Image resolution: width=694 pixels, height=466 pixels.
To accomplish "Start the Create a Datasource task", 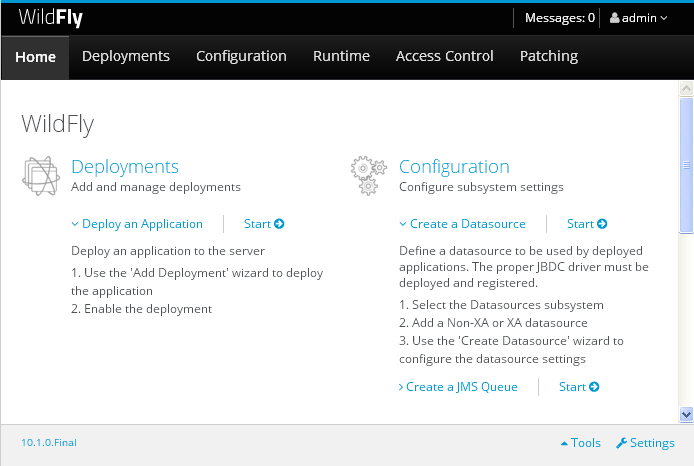I will (587, 224).
